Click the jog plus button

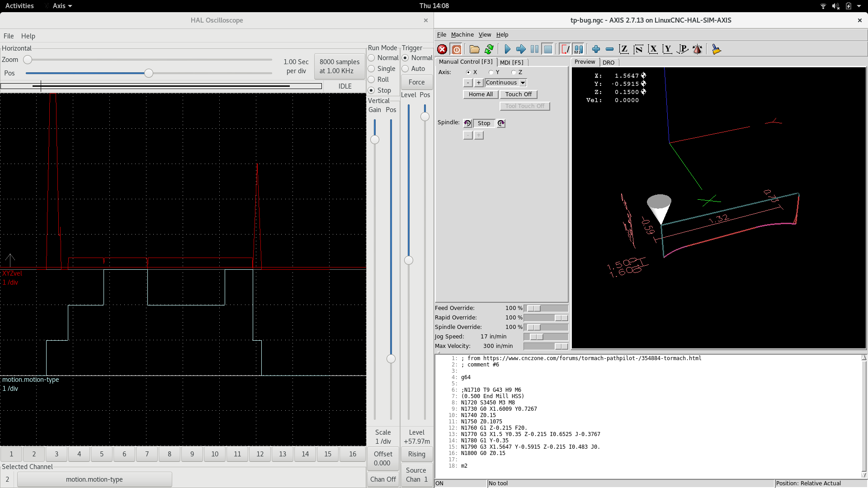[x=479, y=83]
